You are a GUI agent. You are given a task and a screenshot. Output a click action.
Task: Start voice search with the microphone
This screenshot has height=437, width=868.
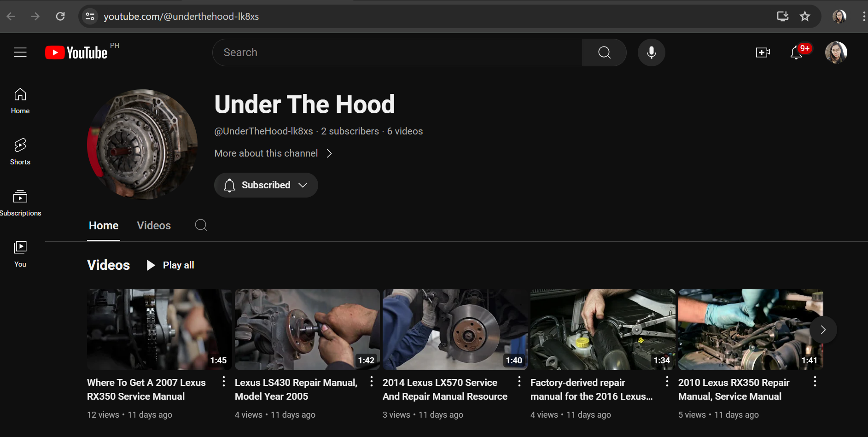point(651,52)
